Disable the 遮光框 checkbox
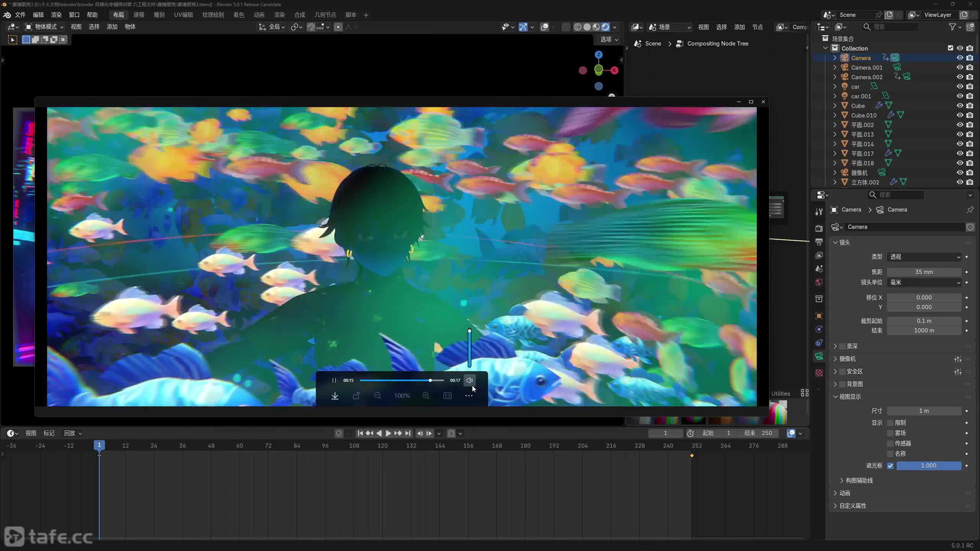980x551 pixels. click(x=890, y=466)
